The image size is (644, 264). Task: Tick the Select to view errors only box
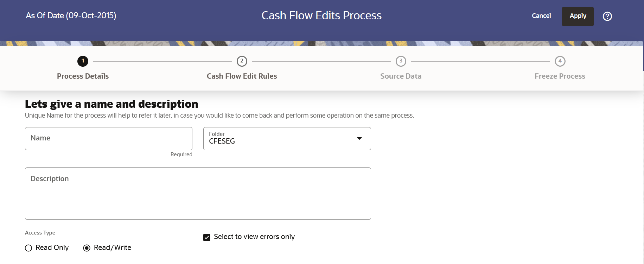(x=206, y=237)
